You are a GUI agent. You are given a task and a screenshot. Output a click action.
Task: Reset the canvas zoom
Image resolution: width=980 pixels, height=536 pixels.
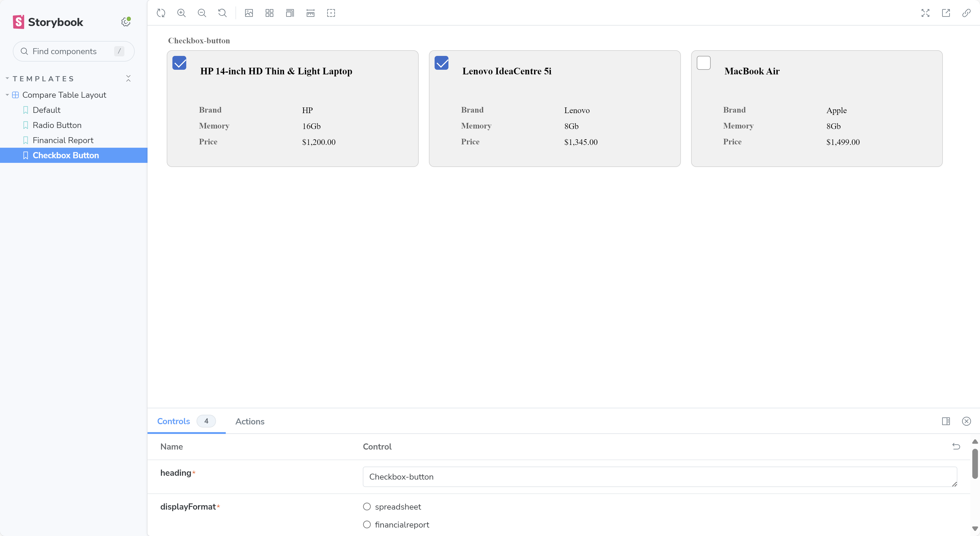[x=223, y=13]
